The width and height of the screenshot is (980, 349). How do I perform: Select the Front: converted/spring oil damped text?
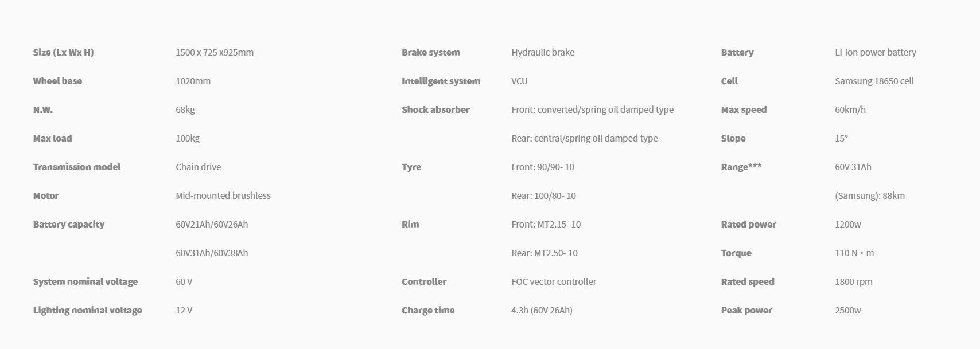coord(592,109)
